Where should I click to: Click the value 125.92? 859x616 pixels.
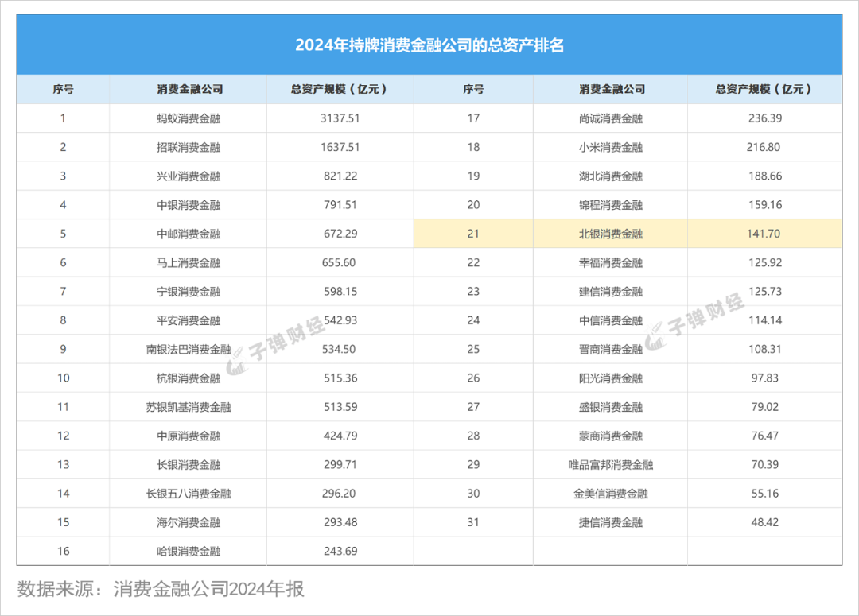765,263
